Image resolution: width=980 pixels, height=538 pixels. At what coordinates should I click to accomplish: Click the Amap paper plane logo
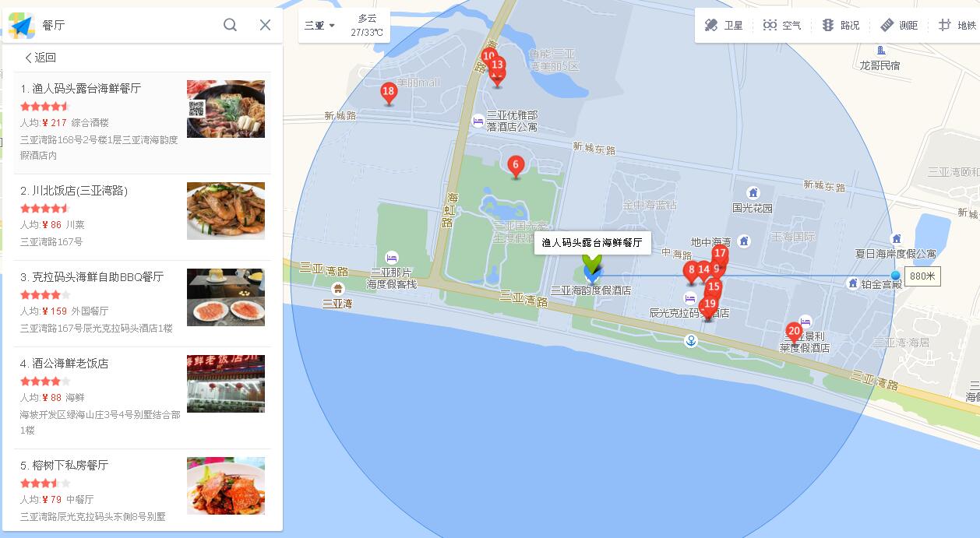click(21, 26)
